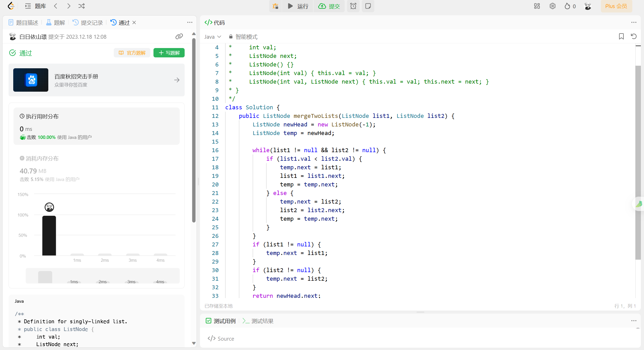Switch to 测试用例 tab

coord(221,321)
